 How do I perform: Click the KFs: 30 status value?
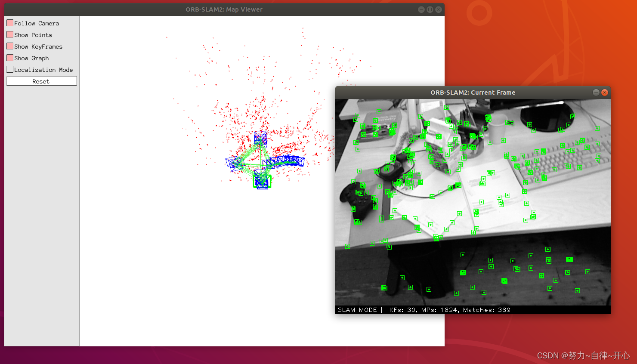coord(402,310)
